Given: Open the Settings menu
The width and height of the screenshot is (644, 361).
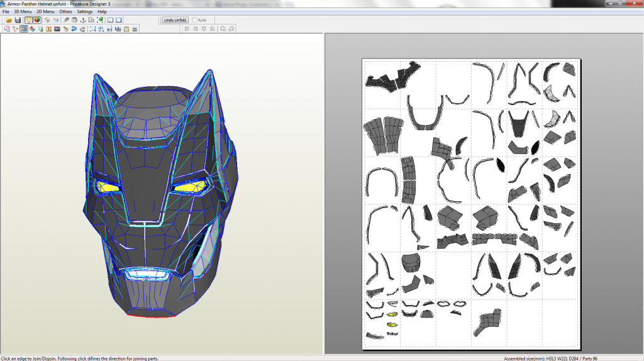Looking at the screenshot, I should pos(85,11).
